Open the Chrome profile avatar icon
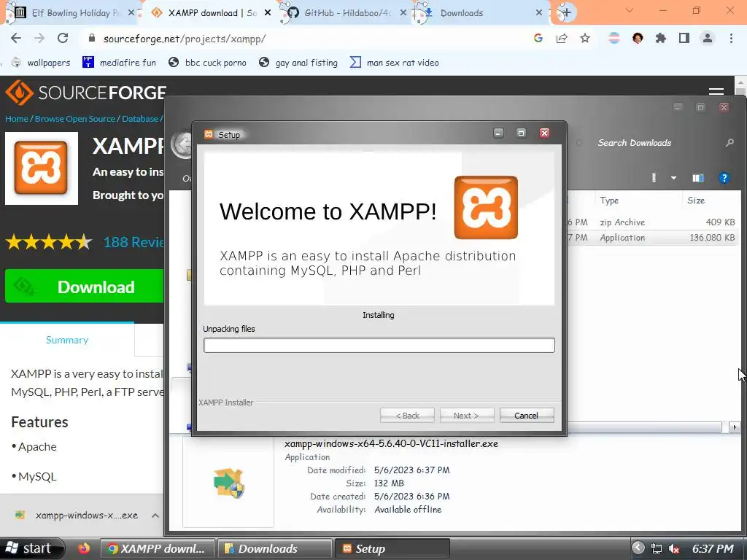The image size is (747, 560). tap(708, 39)
